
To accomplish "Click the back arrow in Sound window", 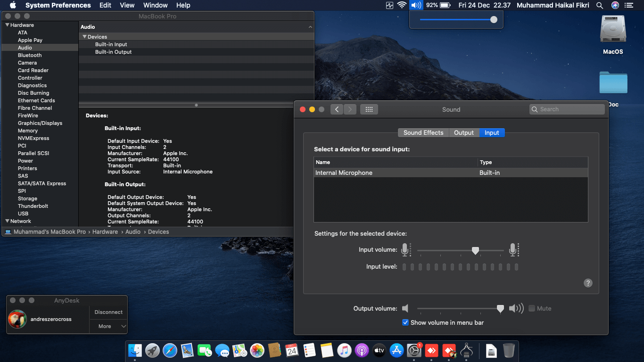I will pyautogui.click(x=337, y=109).
